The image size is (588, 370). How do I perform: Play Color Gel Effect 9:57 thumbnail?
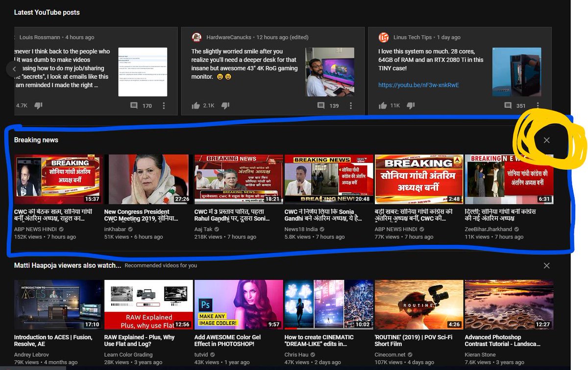click(x=239, y=304)
